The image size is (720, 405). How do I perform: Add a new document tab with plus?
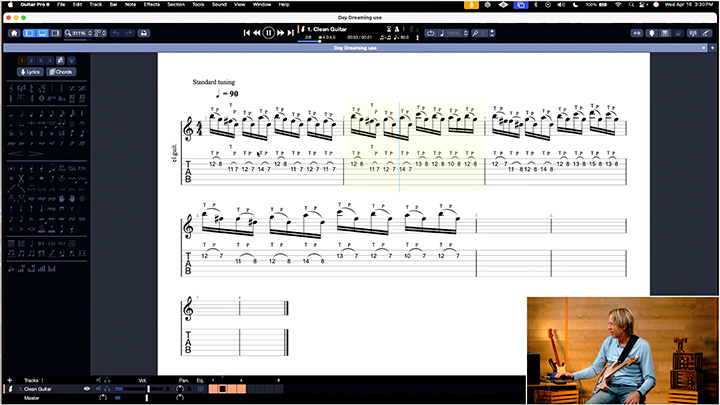point(712,48)
